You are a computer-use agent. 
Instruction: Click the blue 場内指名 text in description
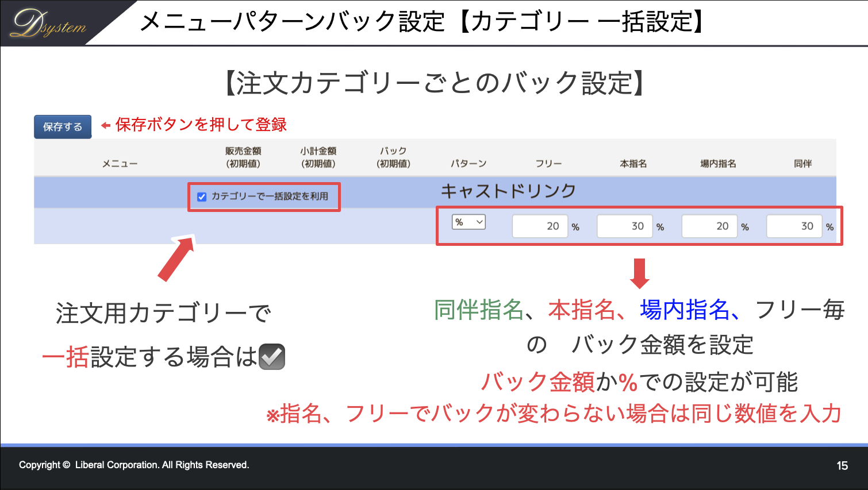tap(685, 310)
